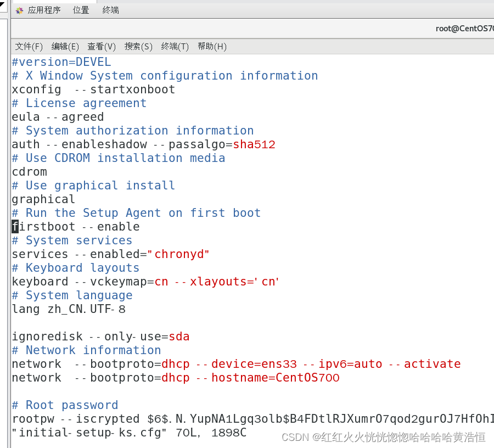Open the 帮助(H) menu
The width and height of the screenshot is (494, 448).
[x=212, y=47]
